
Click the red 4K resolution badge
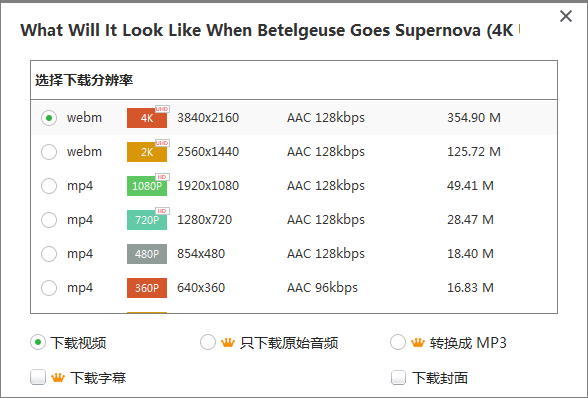coord(147,118)
